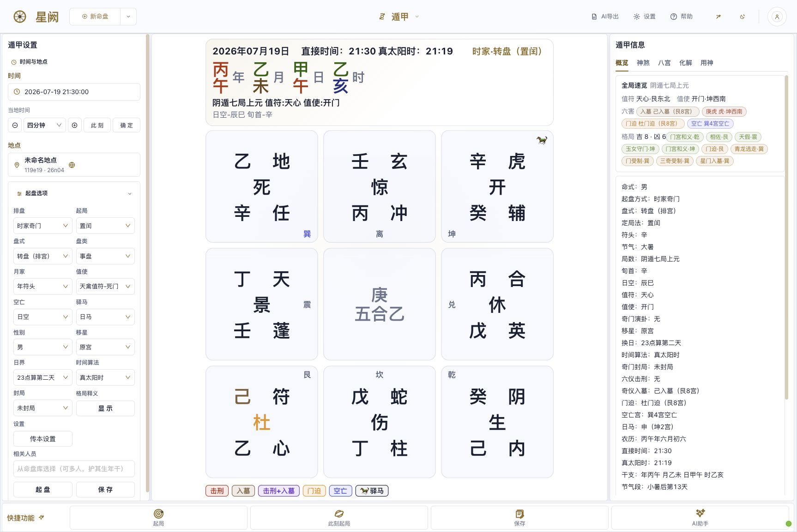Viewport: 797px width, 532px height.
Task: Click the 起盘 button in left panel
Action: pos(42,490)
